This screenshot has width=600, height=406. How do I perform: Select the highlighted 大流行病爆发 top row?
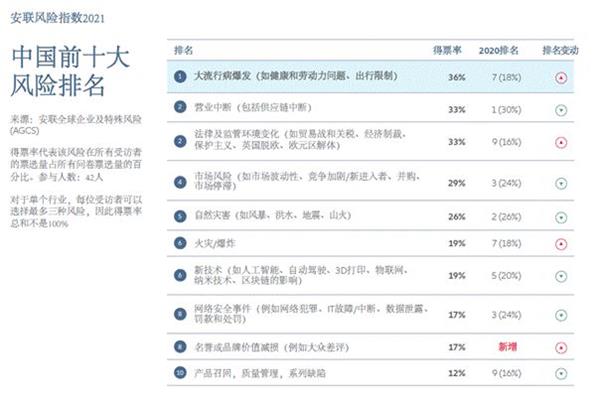pos(370,77)
